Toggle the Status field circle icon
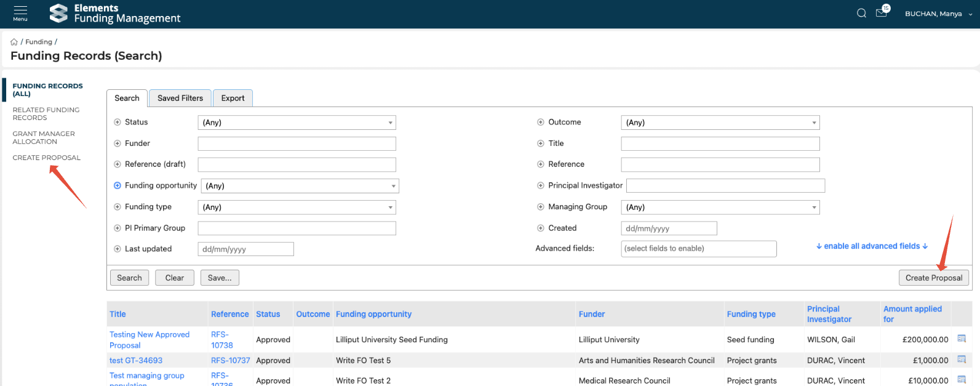980x386 pixels. click(x=118, y=122)
